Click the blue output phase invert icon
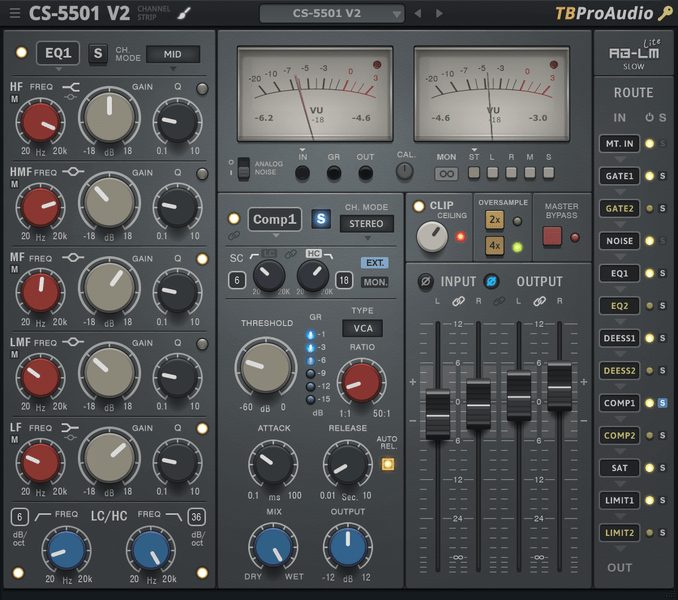The image size is (678, 600). (491, 282)
